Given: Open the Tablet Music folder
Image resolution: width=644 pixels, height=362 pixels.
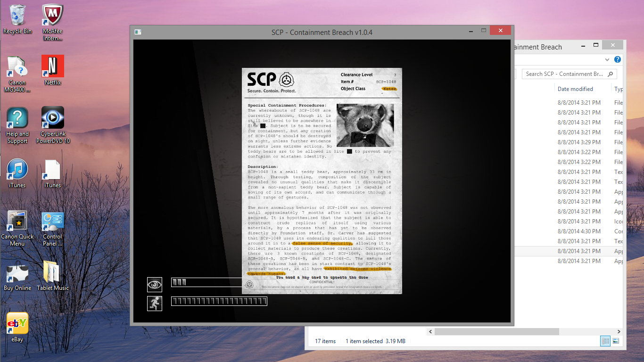Looking at the screenshot, I should click(x=53, y=272).
